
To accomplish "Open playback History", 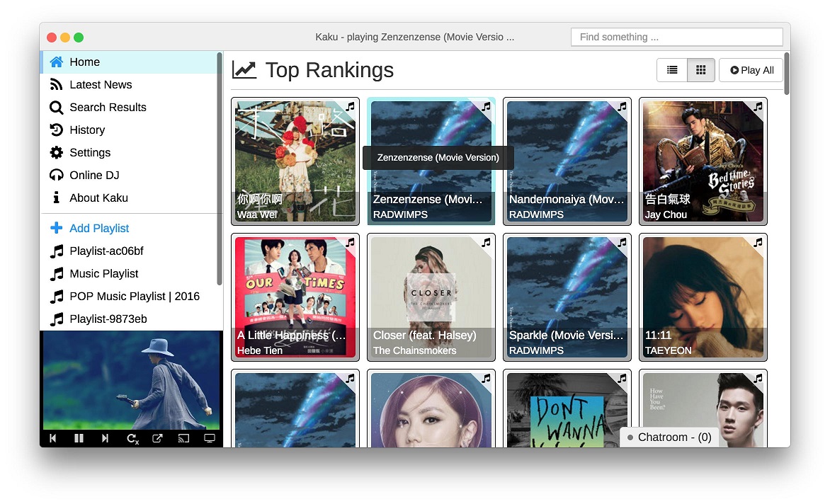I will (87, 130).
